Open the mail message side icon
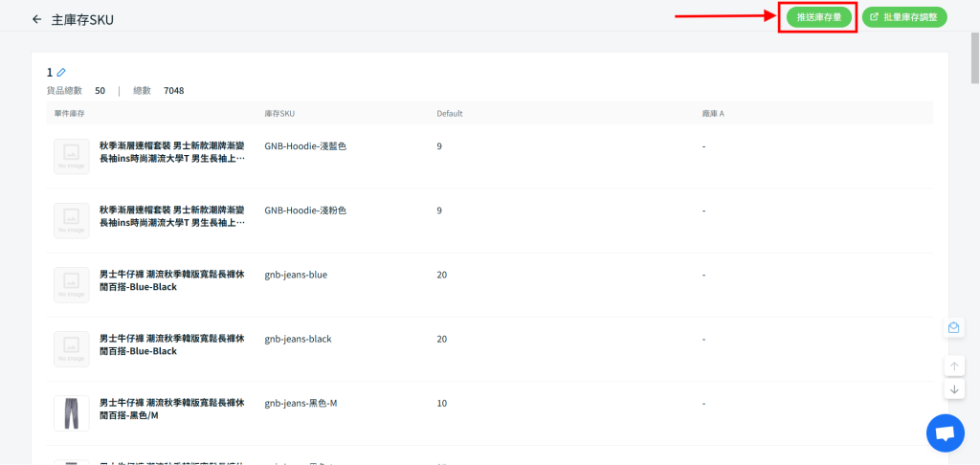 point(953,327)
